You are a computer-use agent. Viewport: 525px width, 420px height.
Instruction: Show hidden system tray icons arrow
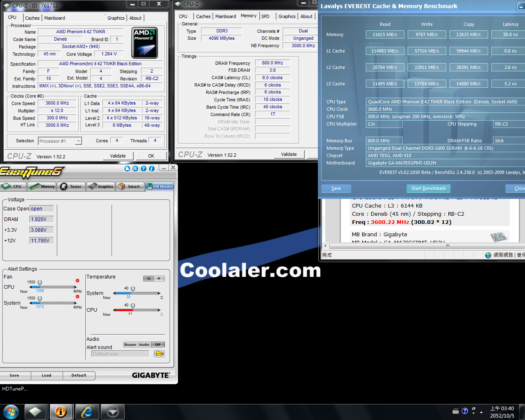point(481,410)
